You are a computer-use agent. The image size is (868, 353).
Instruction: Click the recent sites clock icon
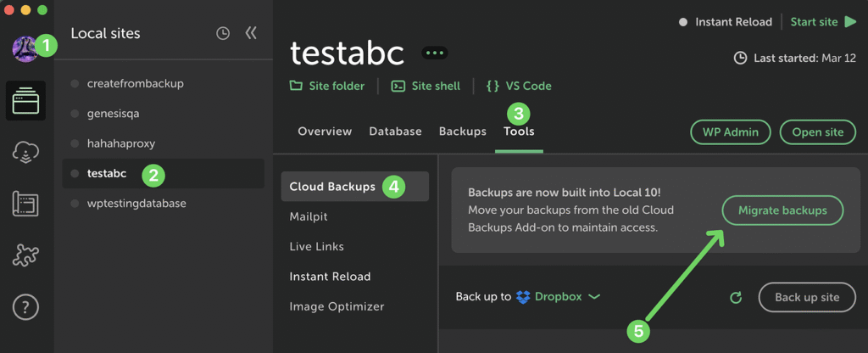point(223,34)
